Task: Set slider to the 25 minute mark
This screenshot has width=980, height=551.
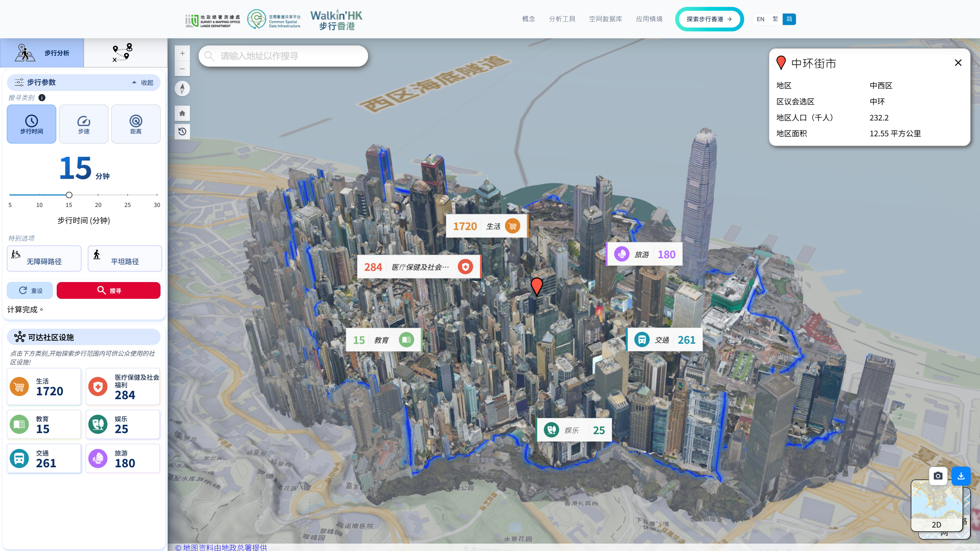Action: [127, 195]
